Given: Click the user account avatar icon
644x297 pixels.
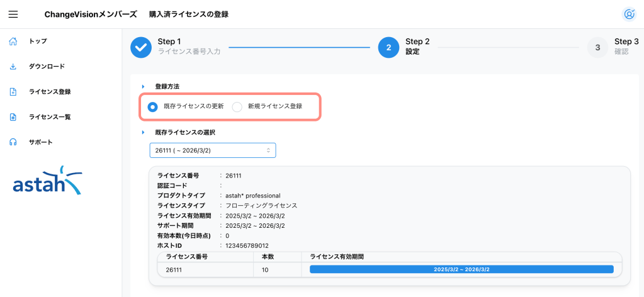Looking at the screenshot, I should 628,14.
